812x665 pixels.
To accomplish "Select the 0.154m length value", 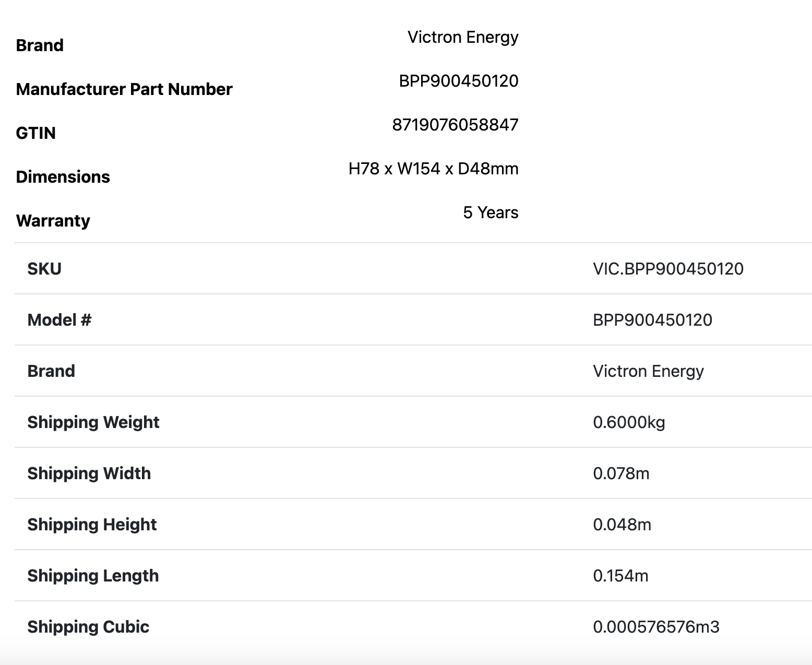I will click(620, 576).
